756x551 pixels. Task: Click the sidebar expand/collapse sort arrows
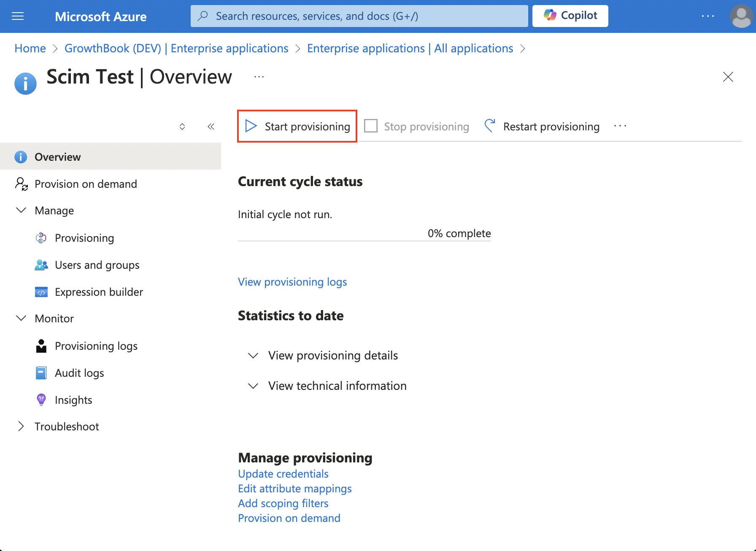[x=182, y=127]
